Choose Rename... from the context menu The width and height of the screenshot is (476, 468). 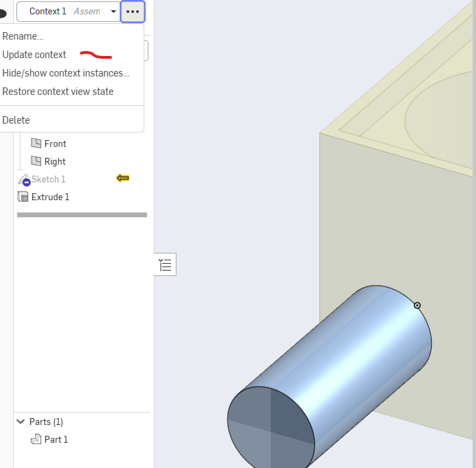coord(23,36)
